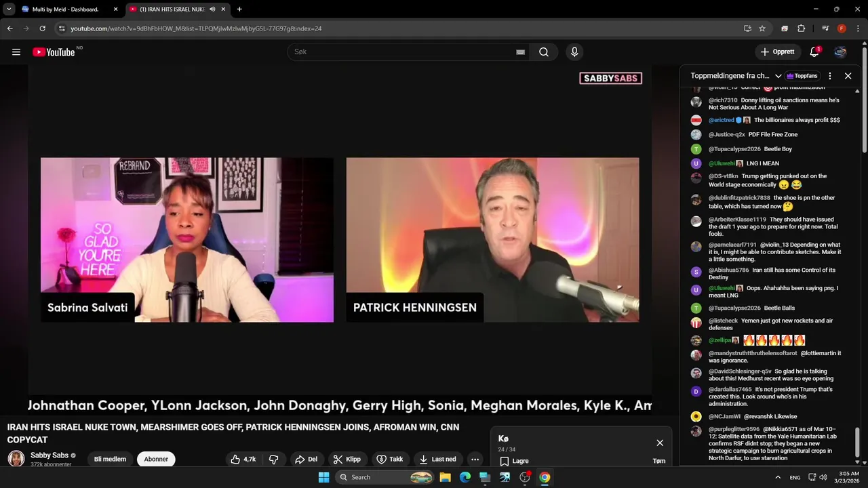Image resolution: width=868 pixels, height=488 pixels.
Task: Open the taskbar volume speaker icon
Action: point(823,477)
